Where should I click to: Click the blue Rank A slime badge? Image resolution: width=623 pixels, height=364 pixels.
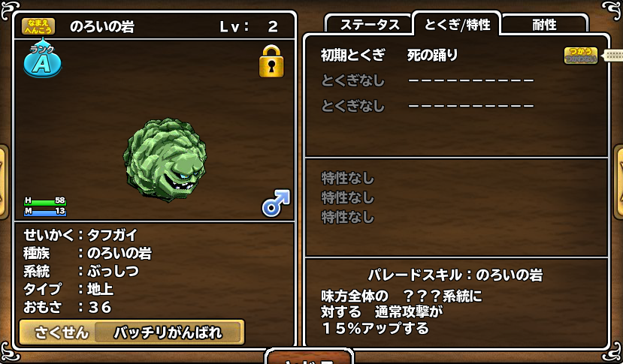(43, 59)
